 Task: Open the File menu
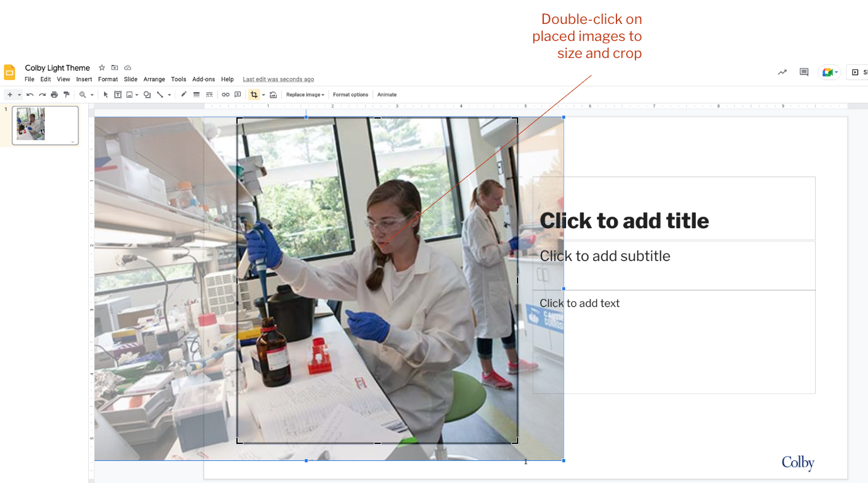pos(30,79)
